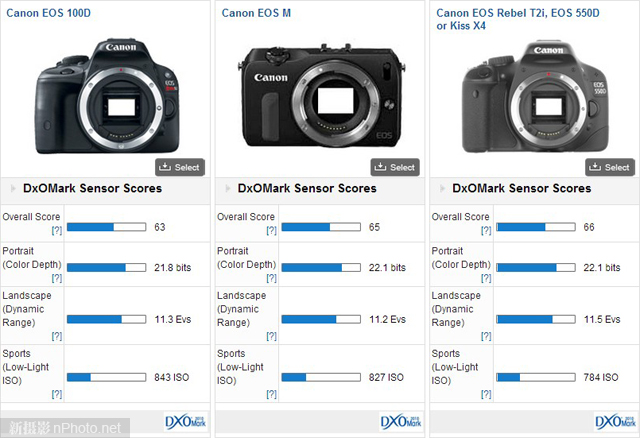Click the Color Depth bar for Rebel T2i
The height and width of the screenshot is (438, 640).
coord(536,267)
